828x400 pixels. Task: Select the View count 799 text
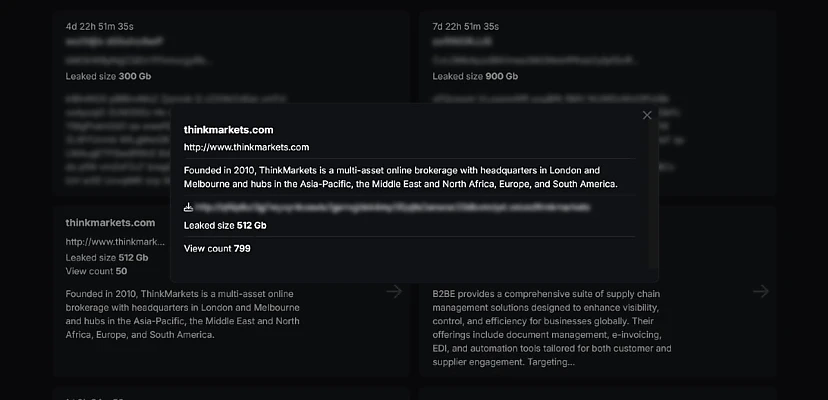[x=217, y=247]
